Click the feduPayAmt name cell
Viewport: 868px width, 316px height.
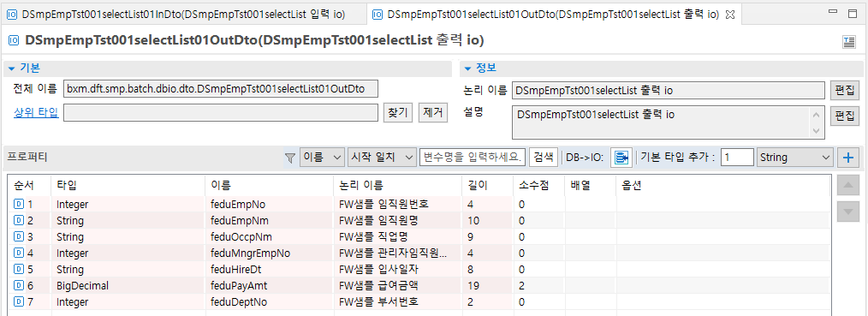[x=270, y=286]
